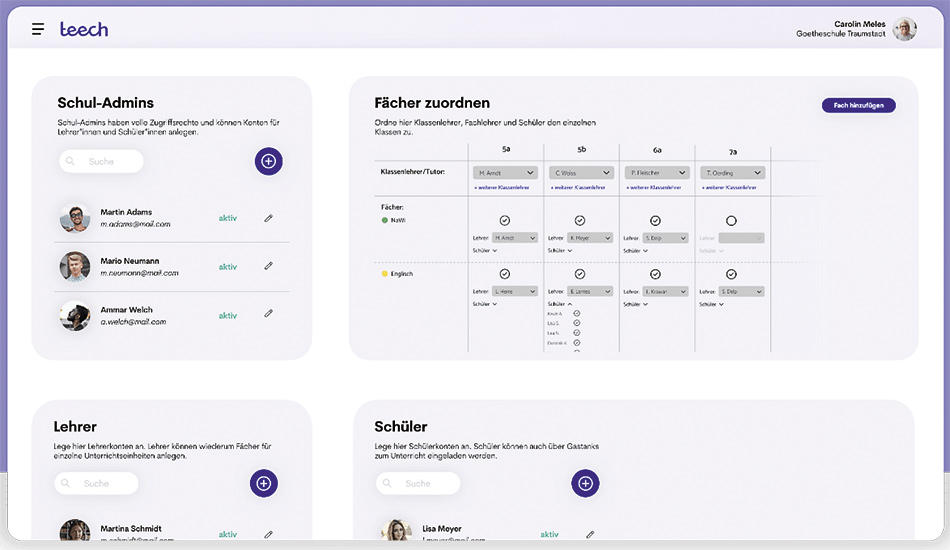Add a new Lehrer with plus button
Screen dimensions: 950x550
click(x=263, y=483)
